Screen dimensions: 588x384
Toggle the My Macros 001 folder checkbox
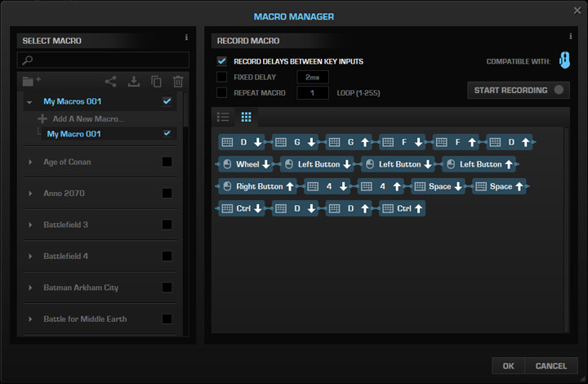tap(167, 101)
